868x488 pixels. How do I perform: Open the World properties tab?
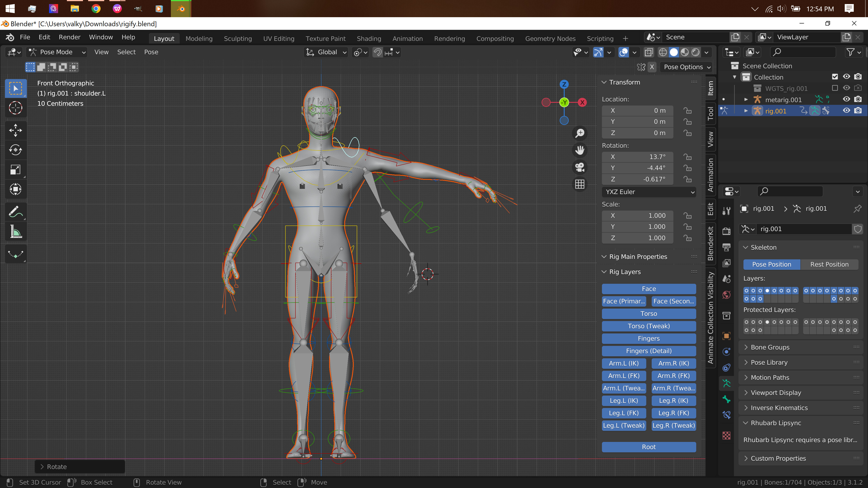coord(726,295)
